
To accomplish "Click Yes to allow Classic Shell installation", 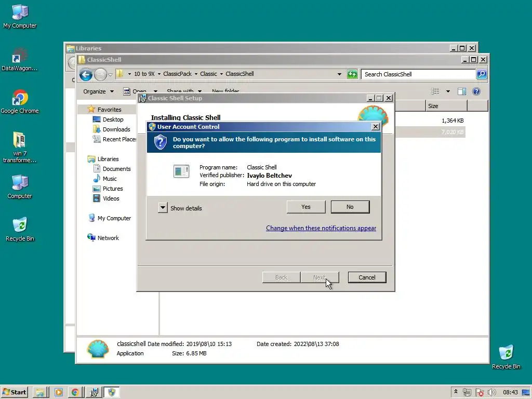I will [305, 207].
